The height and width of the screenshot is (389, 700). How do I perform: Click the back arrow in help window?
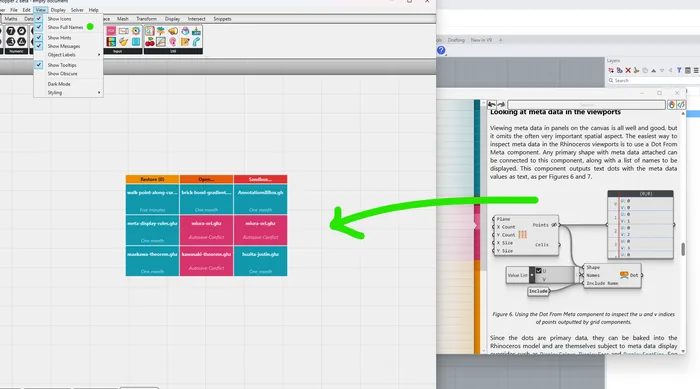(x=492, y=105)
